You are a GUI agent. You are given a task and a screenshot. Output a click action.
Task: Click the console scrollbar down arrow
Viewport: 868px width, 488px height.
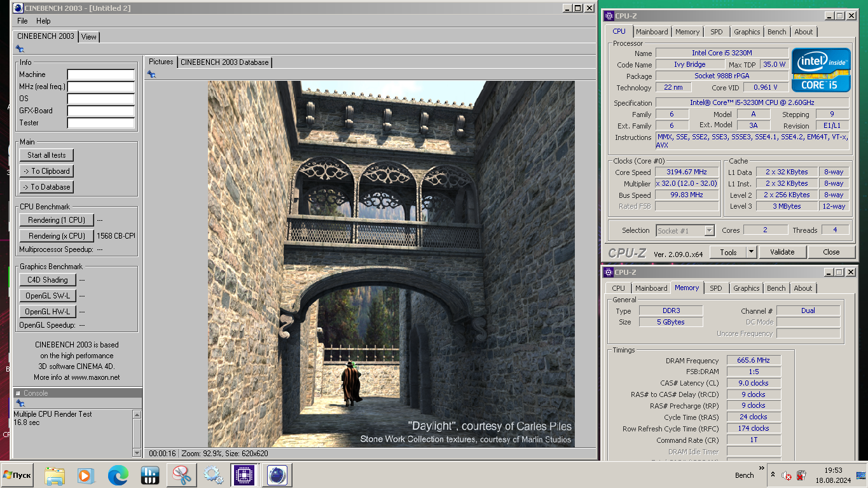coord(137,452)
